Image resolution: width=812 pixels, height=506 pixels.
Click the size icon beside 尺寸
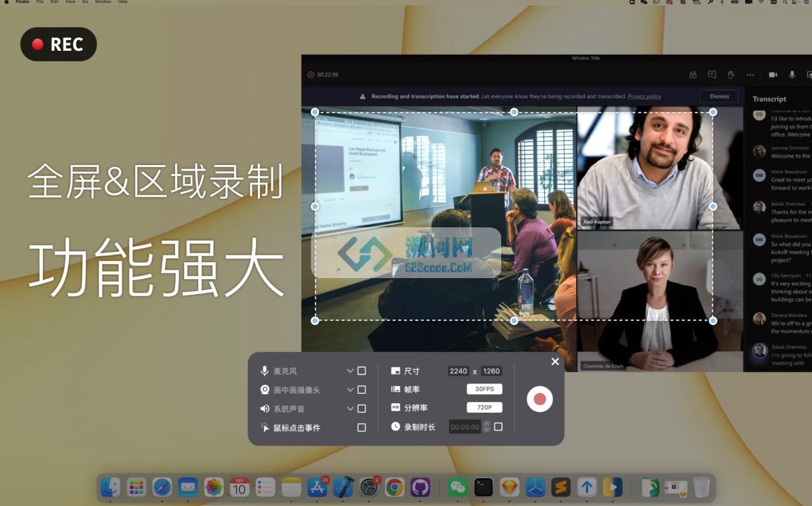pyautogui.click(x=395, y=371)
